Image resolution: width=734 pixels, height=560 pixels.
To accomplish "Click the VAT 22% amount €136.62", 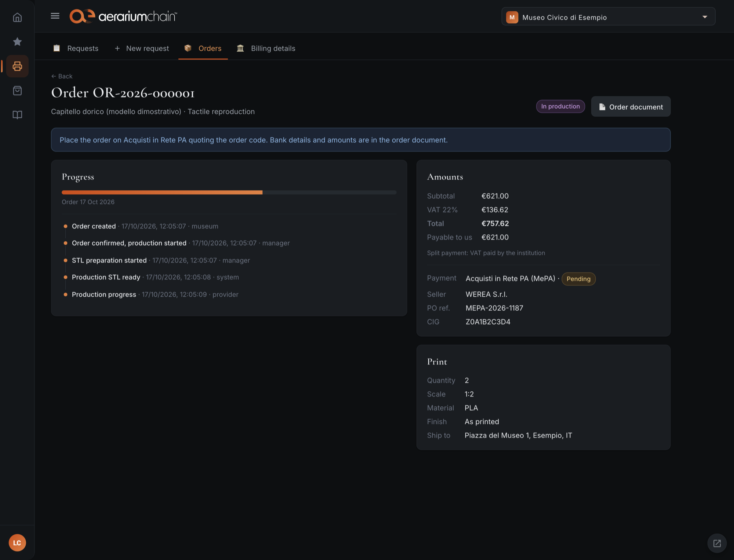I will 494,210.
